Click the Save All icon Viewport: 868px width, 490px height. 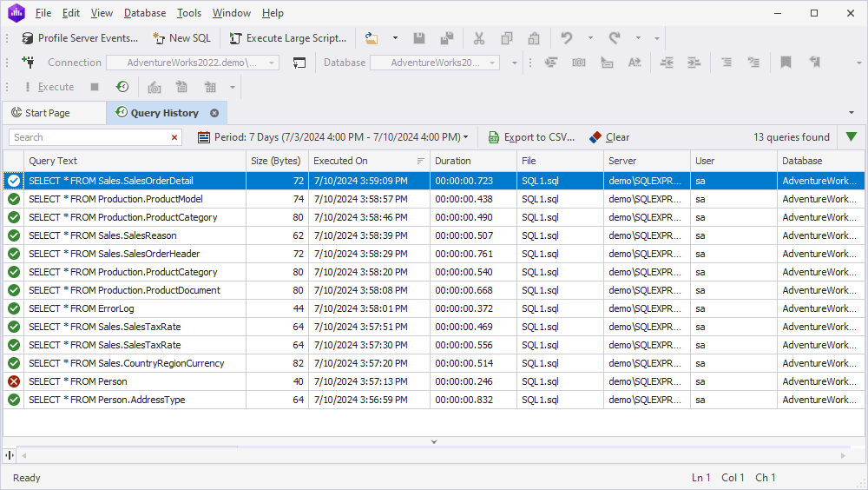coord(447,38)
